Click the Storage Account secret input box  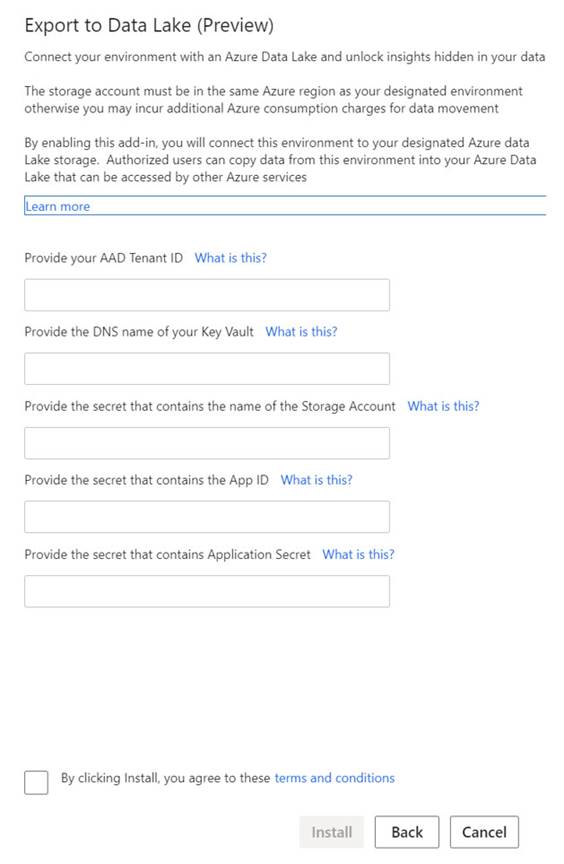pyautogui.click(x=207, y=443)
